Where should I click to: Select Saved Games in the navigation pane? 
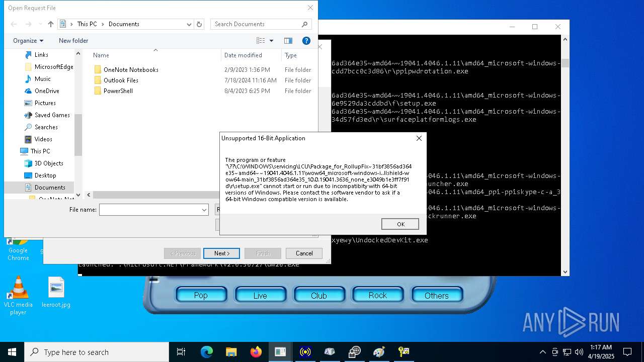pos(52,115)
